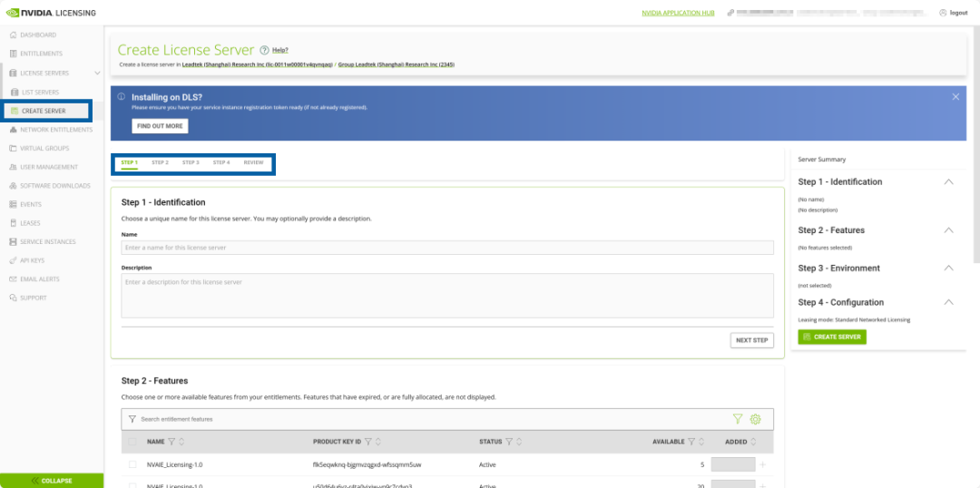Open Events list icon in sidebar
The height and width of the screenshot is (488, 980).
[x=14, y=204]
